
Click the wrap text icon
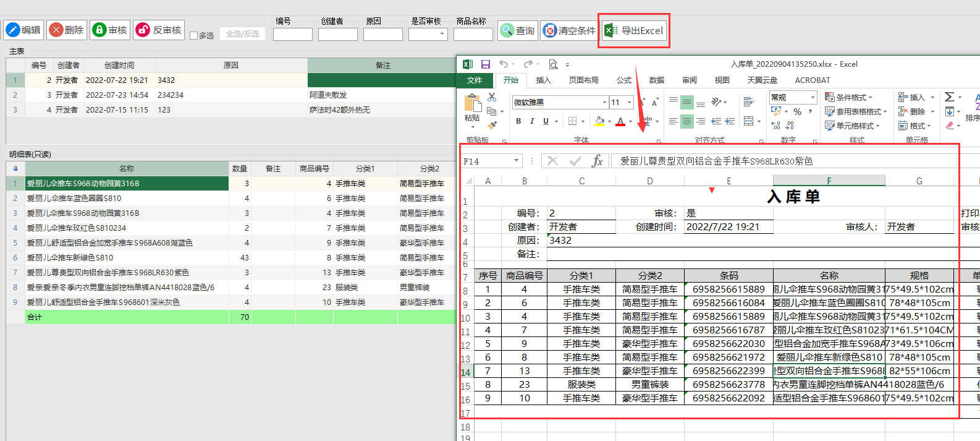748,102
